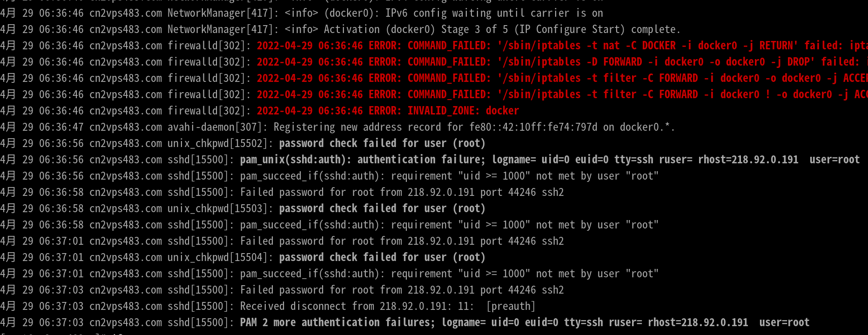Click the red INVALID_ZONE: docker error text

463,111
